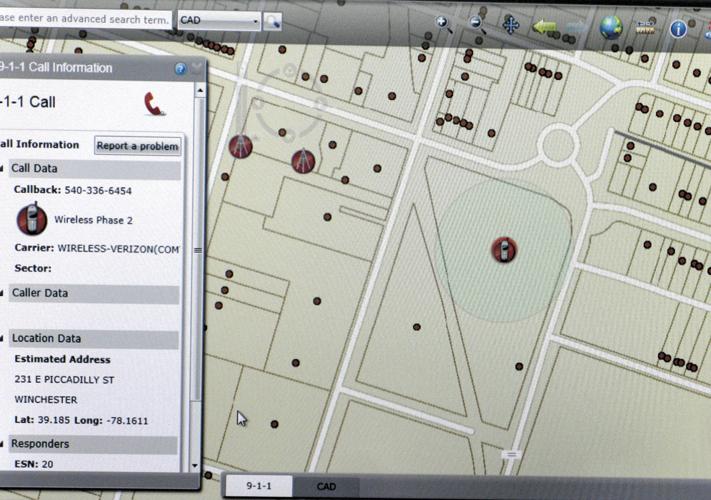Select the wireless caller marker on map

[x=504, y=249]
